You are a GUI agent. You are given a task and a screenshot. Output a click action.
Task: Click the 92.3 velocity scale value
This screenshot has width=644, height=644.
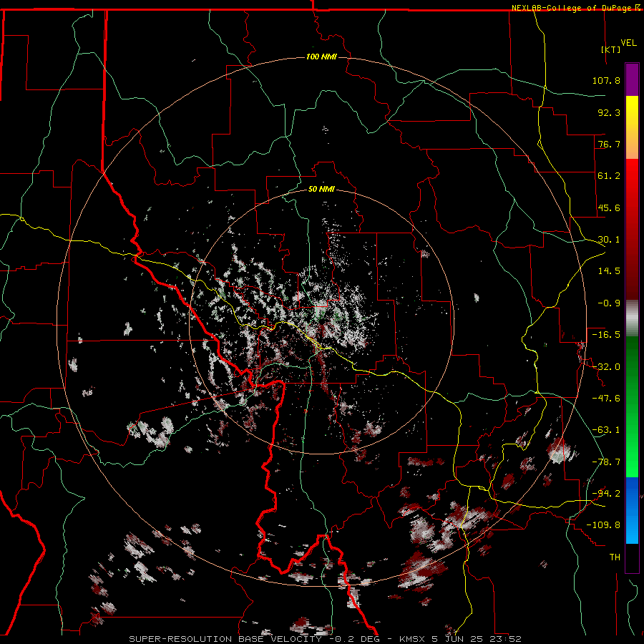[609, 112]
